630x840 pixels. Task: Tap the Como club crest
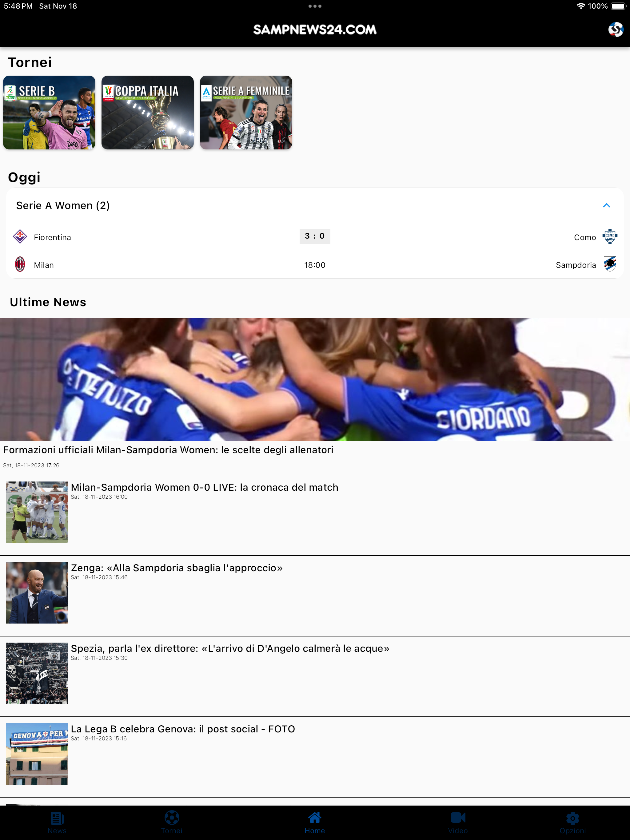[x=610, y=236]
